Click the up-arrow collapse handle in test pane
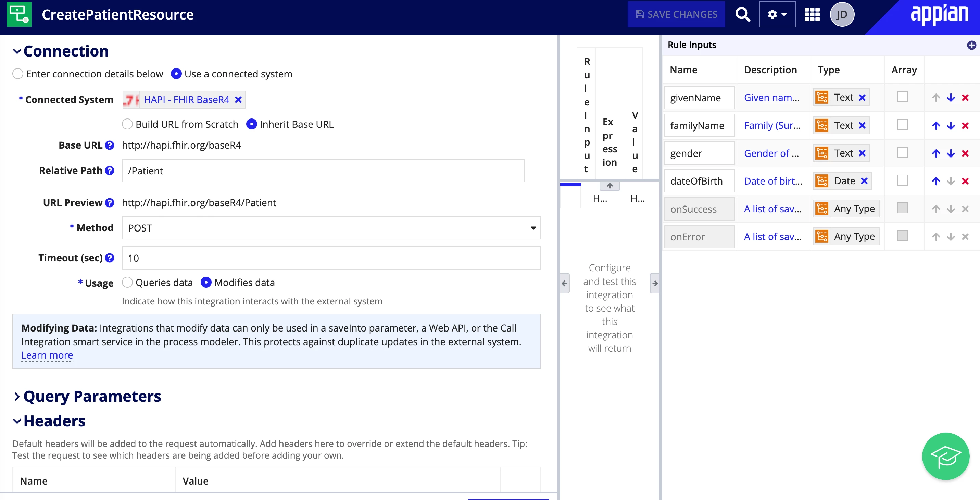This screenshot has width=980, height=500. click(610, 186)
